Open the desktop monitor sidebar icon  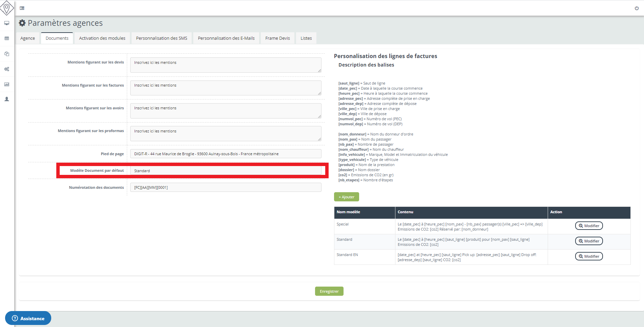pyautogui.click(x=7, y=23)
